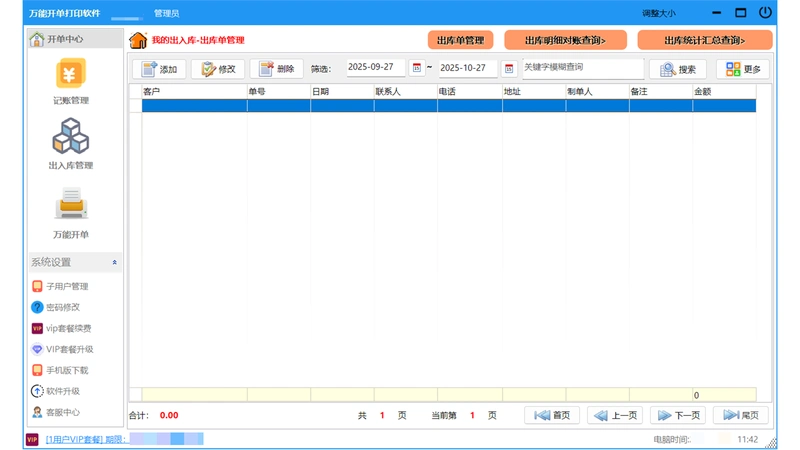Go to 首页 first page

552,415
